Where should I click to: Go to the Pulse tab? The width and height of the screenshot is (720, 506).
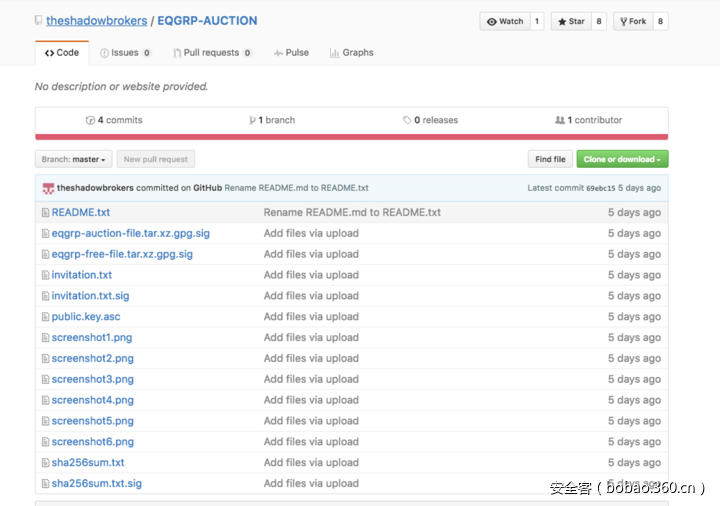point(291,53)
